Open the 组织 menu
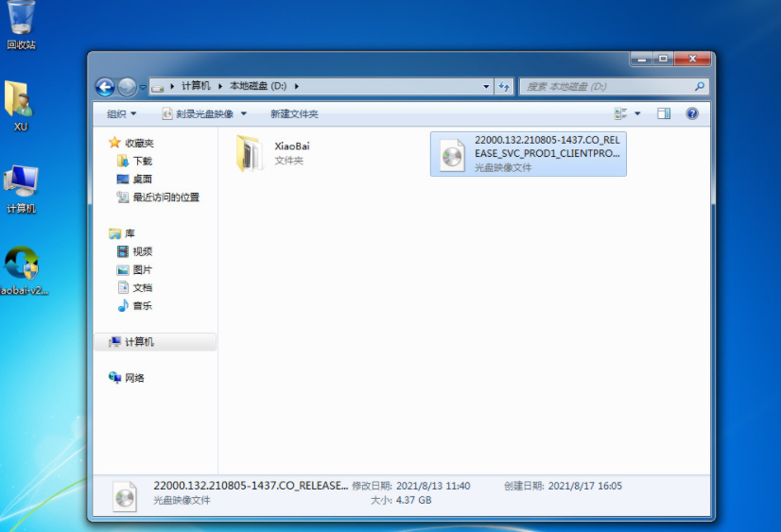This screenshot has width=781, height=532. pos(121,113)
